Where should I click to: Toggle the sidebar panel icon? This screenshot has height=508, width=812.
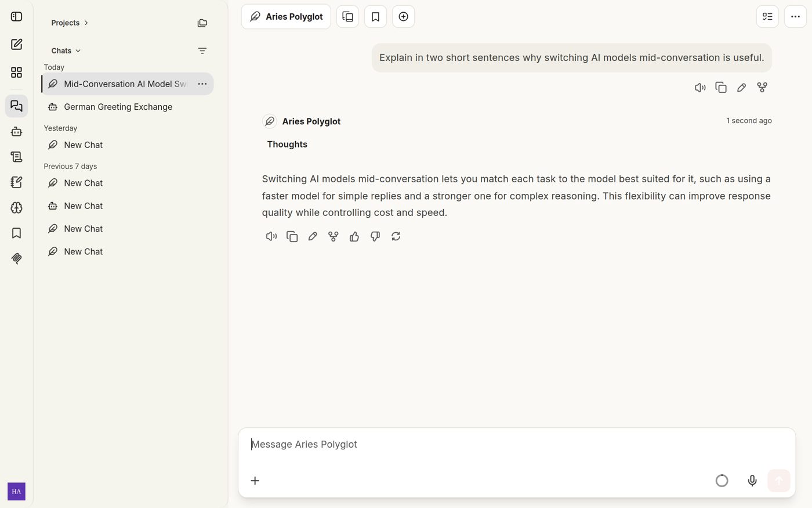(16, 16)
